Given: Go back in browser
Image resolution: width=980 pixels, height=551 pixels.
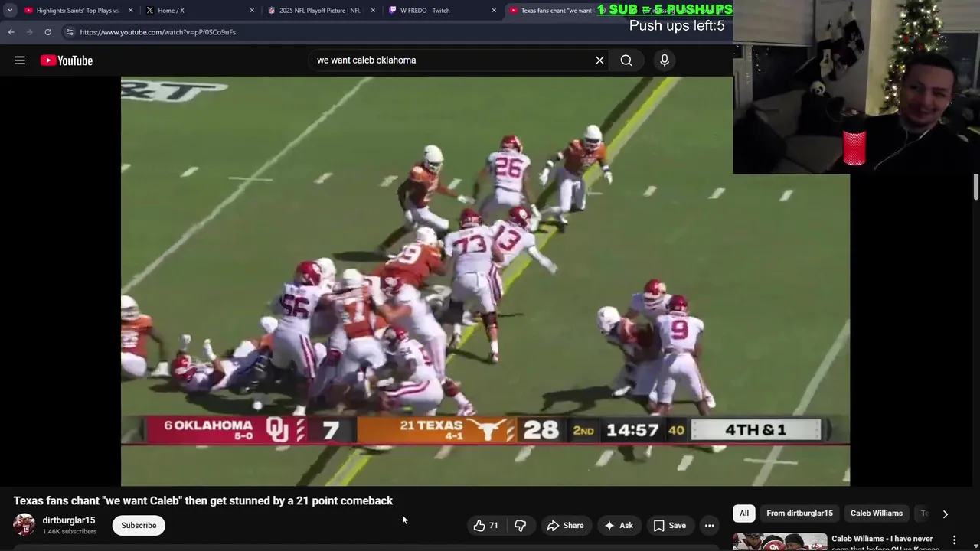Looking at the screenshot, I should click(11, 32).
